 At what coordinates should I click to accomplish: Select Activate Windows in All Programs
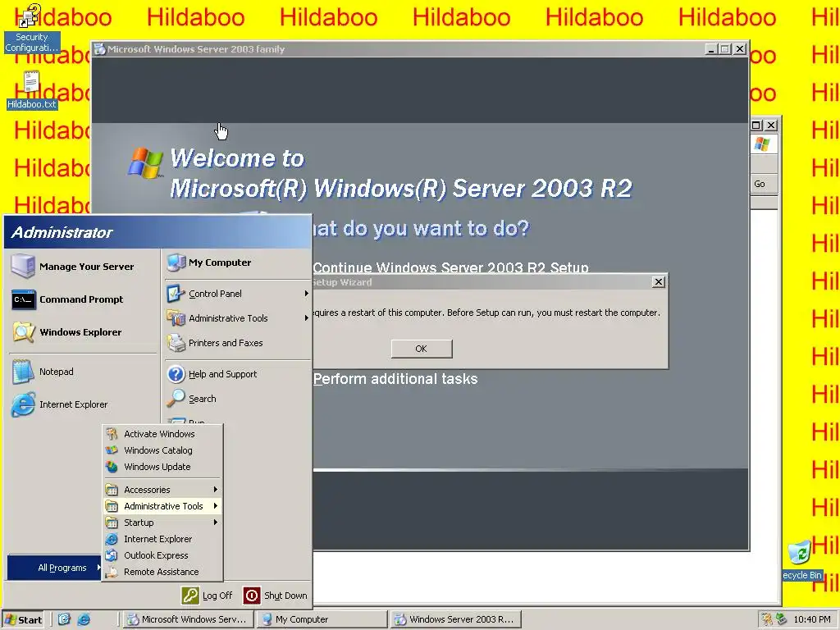coord(162,434)
